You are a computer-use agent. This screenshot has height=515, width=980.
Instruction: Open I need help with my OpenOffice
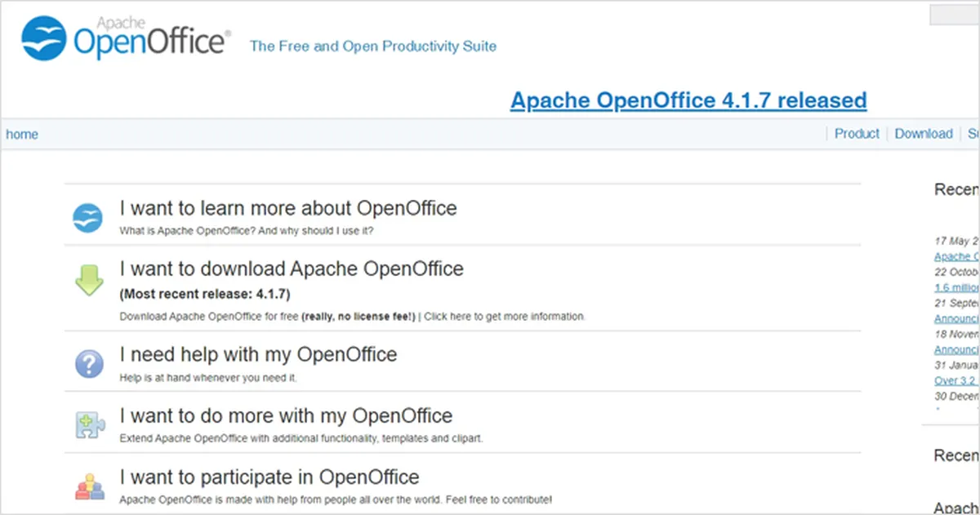pos(258,355)
